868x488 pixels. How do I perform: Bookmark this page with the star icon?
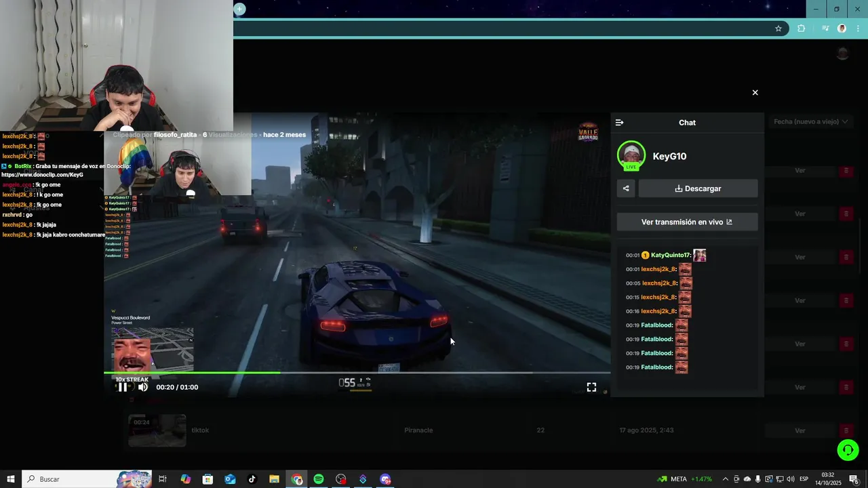[778, 28]
